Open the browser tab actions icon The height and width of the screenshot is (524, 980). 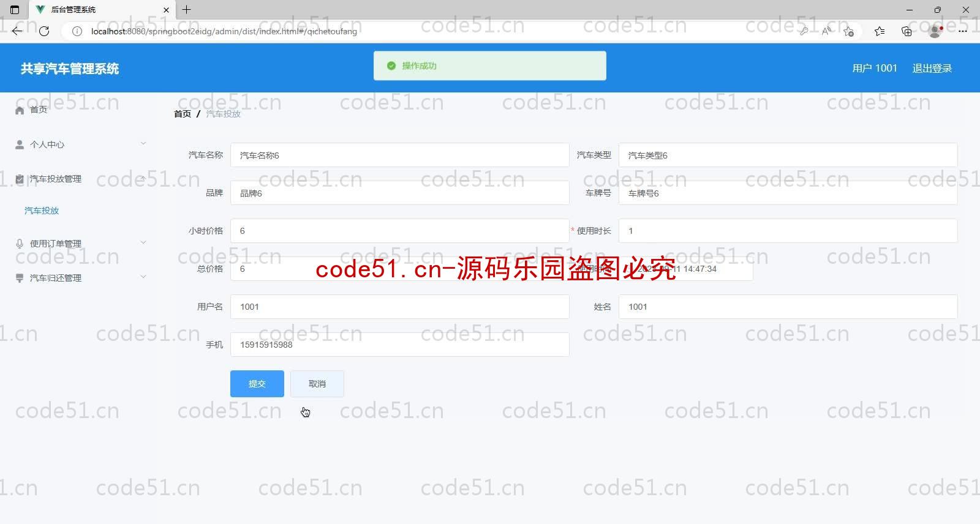pos(15,10)
